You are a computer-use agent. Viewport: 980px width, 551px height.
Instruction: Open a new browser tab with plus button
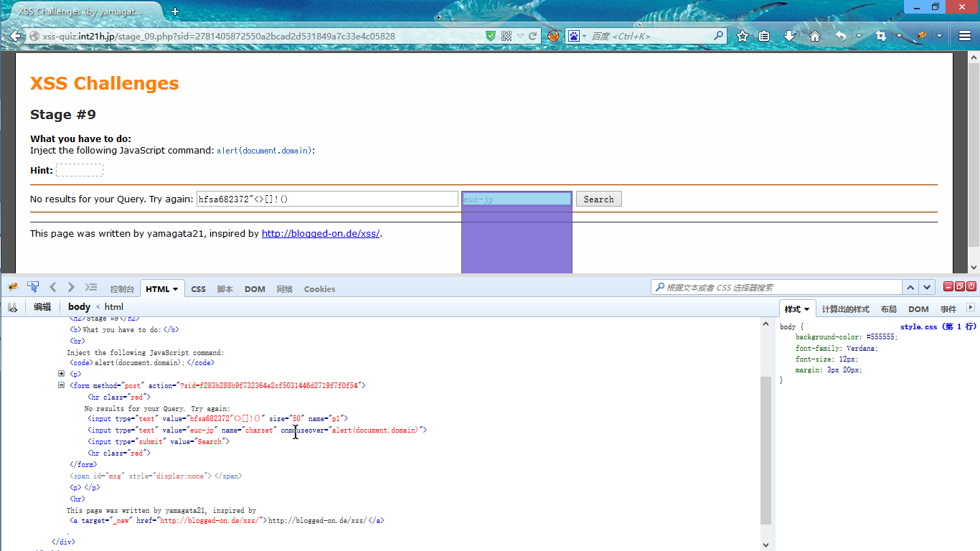[175, 11]
